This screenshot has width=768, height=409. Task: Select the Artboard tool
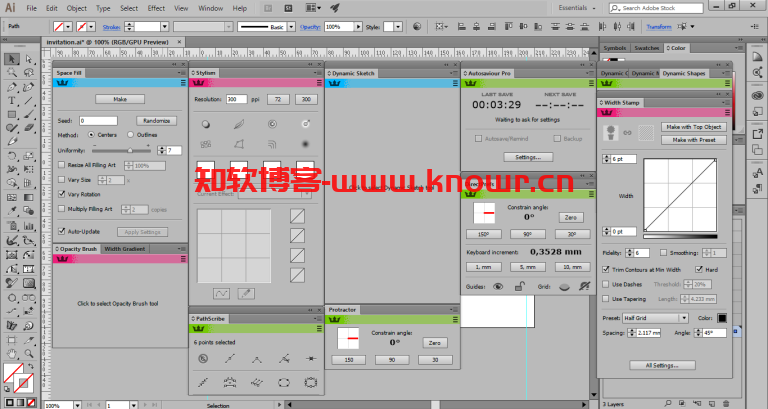click(12, 340)
